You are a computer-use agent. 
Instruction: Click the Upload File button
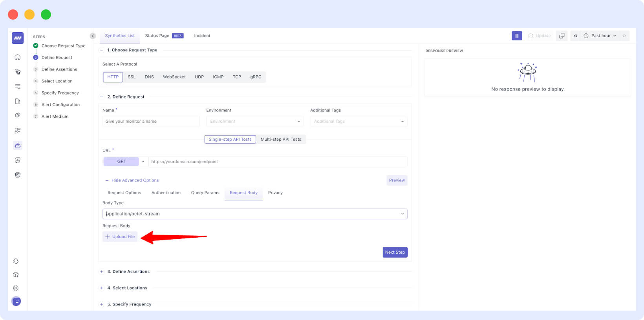coord(120,236)
